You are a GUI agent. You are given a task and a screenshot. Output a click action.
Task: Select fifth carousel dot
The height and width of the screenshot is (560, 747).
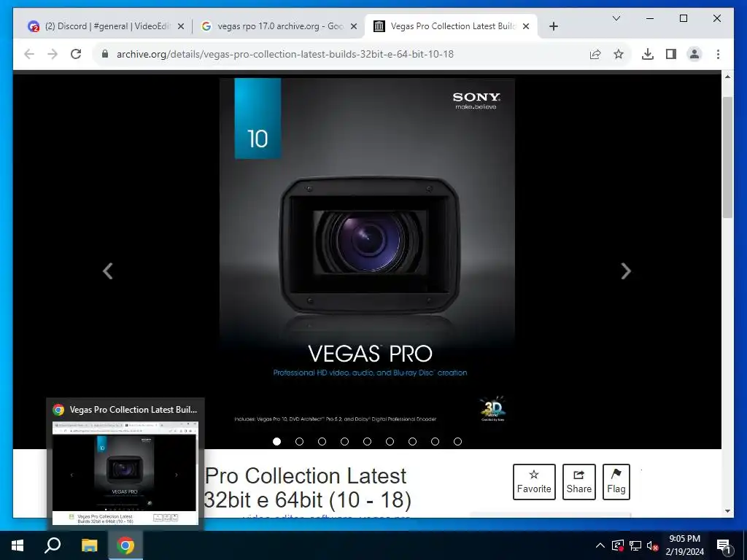[x=368, y=441]
